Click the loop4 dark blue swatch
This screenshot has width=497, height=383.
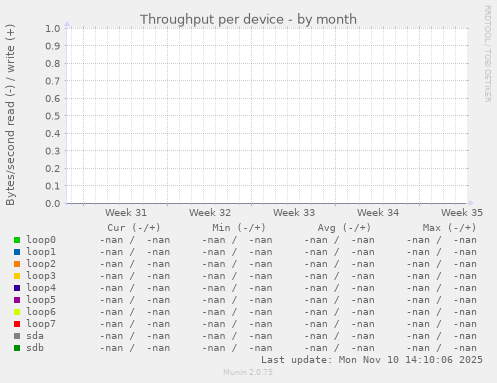(17, 288)
